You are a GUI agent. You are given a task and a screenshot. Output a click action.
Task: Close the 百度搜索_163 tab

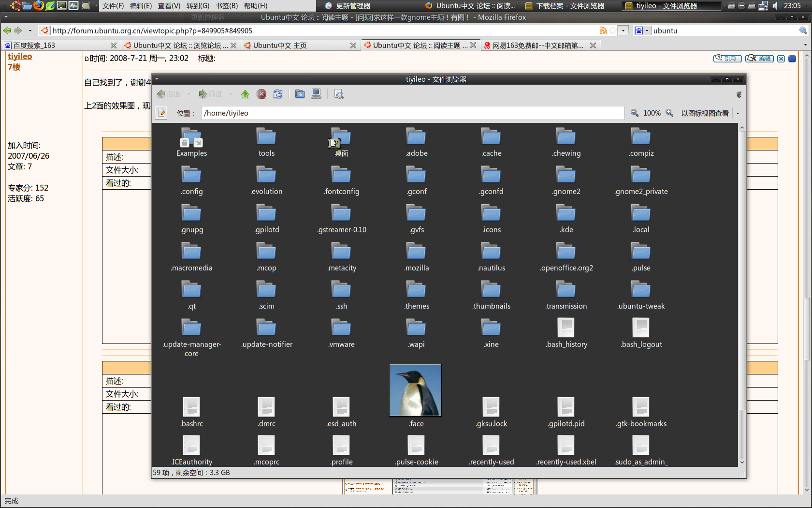pos(114,45)
